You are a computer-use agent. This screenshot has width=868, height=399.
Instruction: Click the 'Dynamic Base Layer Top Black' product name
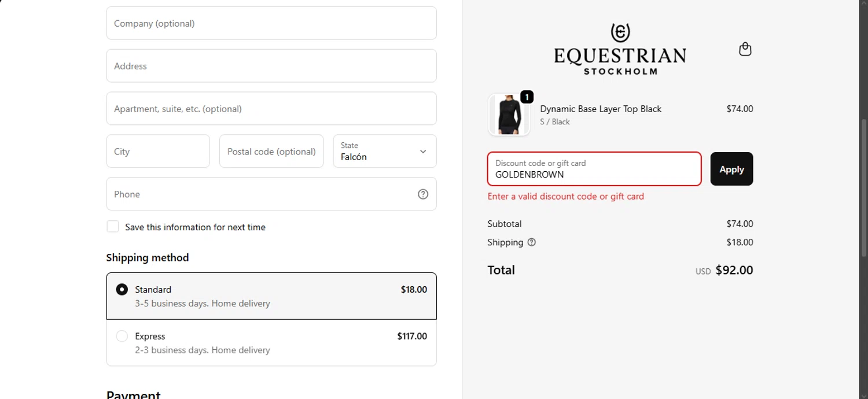point(601,109)
